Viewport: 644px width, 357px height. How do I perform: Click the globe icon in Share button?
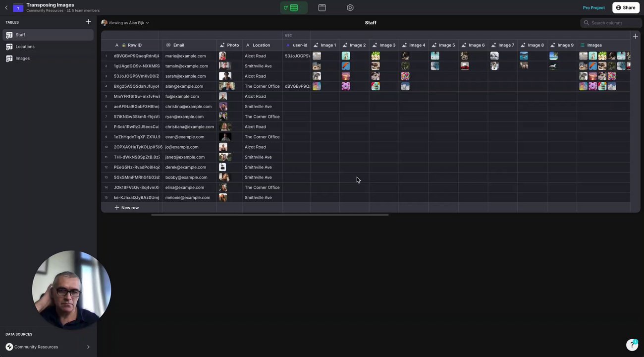(618, 7)
